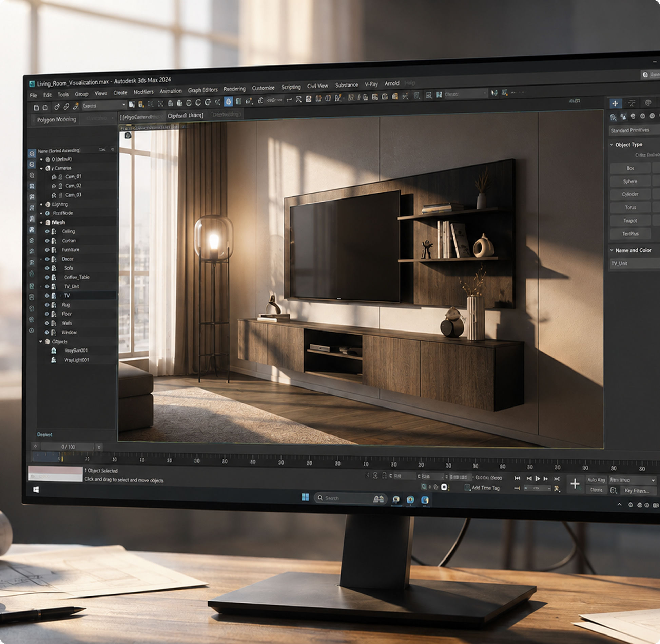This screenshot has width=660, height=644.
Task: Select the Helpers category icon under the Create tab
Action: pos(652,116)
